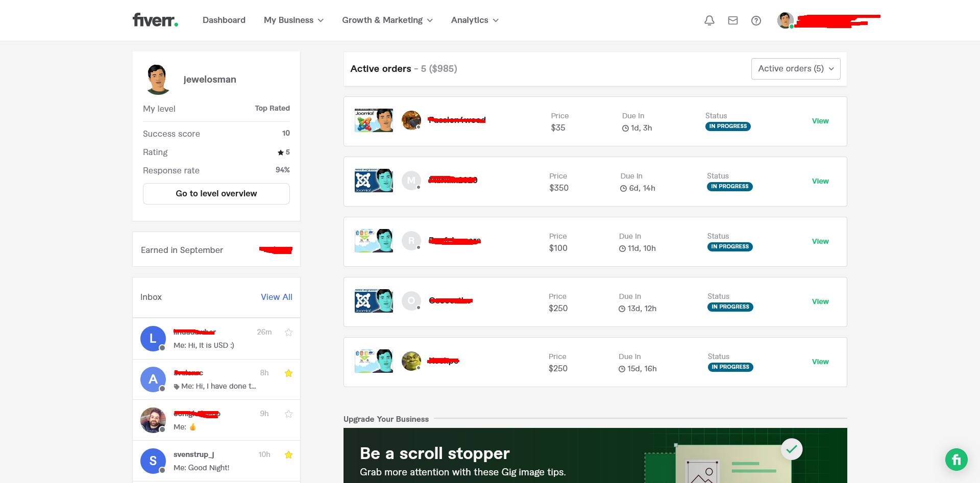
Task: Click the Fiverr logo
Action: click(155, 20)
